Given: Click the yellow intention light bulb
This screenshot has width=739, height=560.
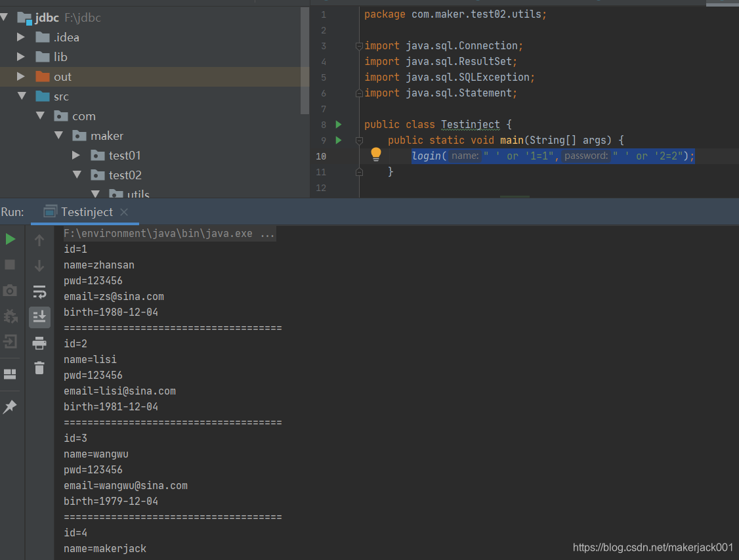Looking at the screenshot, I should 375,154.
